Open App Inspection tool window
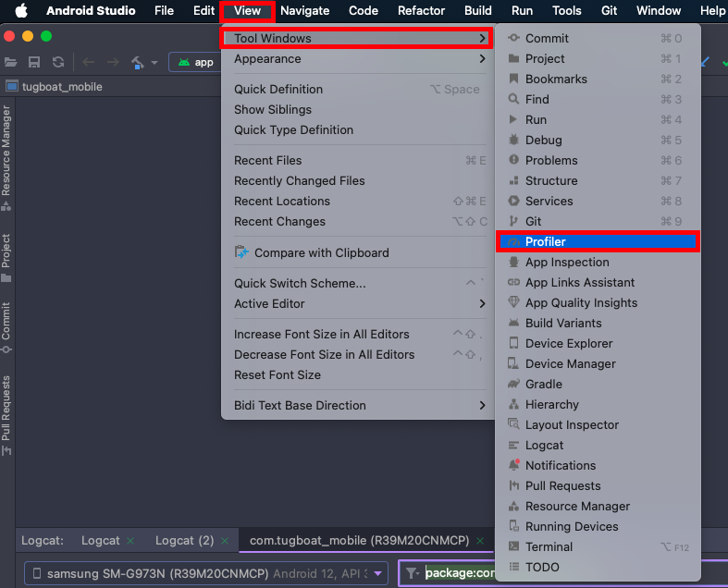Viewport: 728px width, 588px height. (x=598, y=263)
